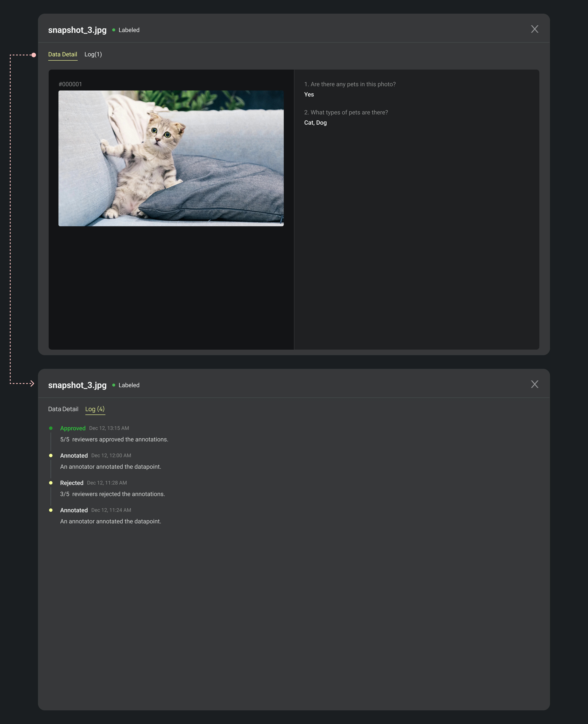Click the Approved log entry title
Viewport: 588px width, 724px height.
click(x=73, y=428)
